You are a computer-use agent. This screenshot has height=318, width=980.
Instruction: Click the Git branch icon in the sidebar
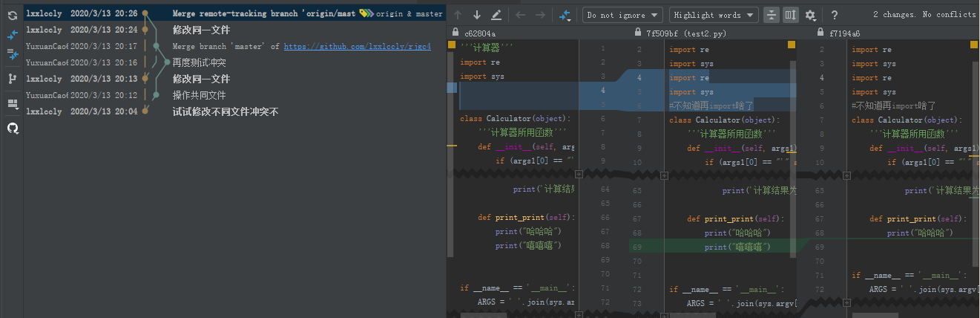(13, 78)
